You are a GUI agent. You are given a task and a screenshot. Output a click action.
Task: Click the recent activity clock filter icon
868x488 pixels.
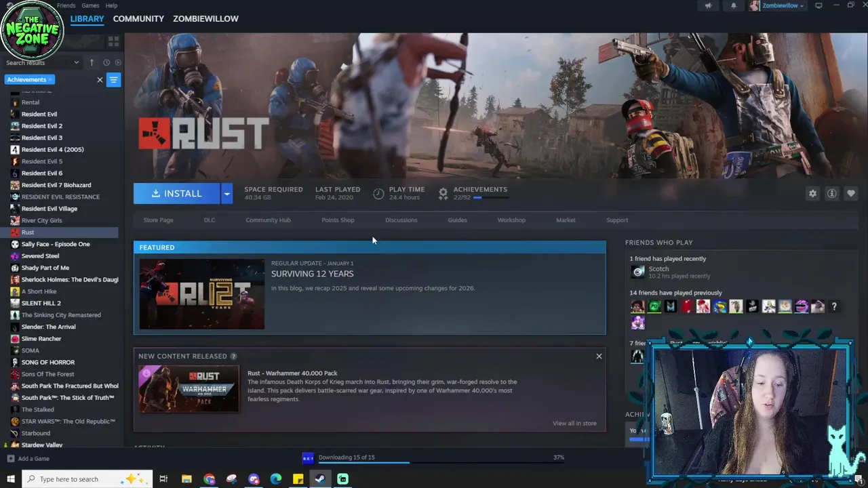click(x=106, y=62)
